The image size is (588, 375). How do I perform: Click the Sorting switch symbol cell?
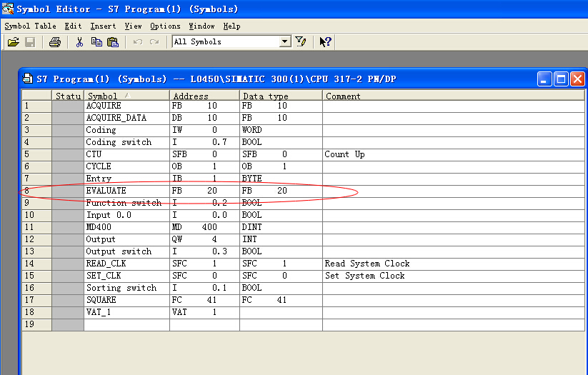[x=126, y=288]
